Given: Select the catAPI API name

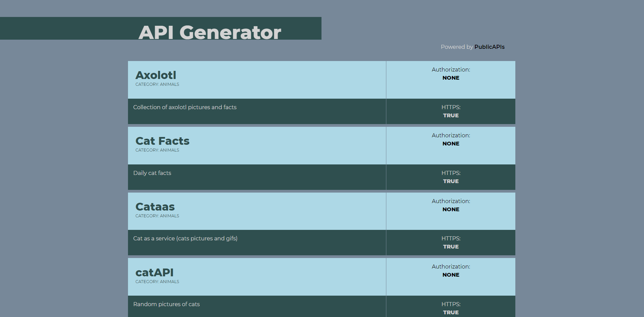Looking at the screenshot, I should point(154,272).
